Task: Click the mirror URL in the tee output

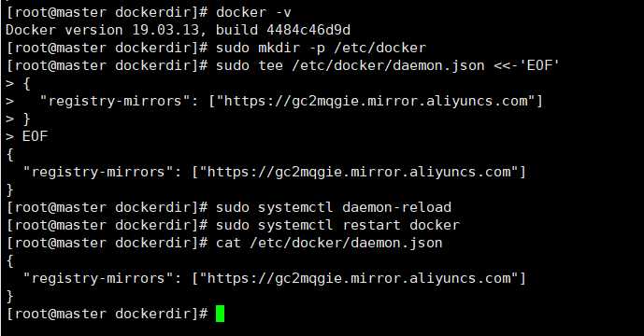Action: [x=359, y=172]
